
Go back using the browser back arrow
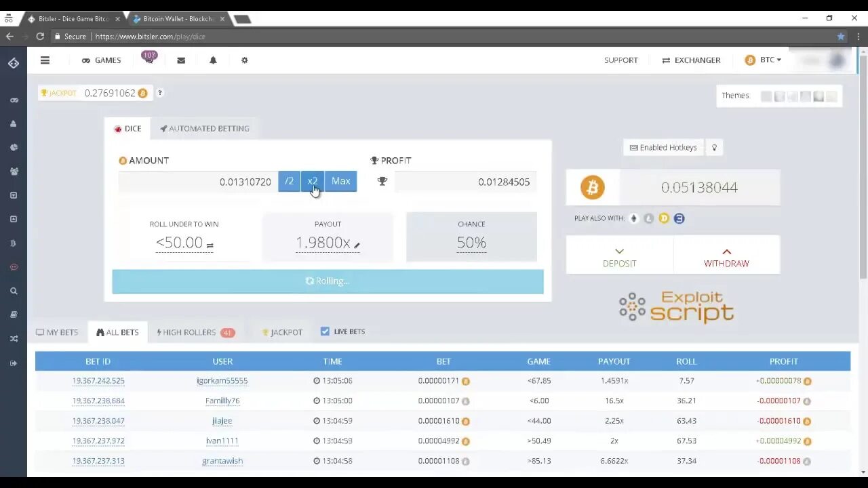tap(9, 37)
